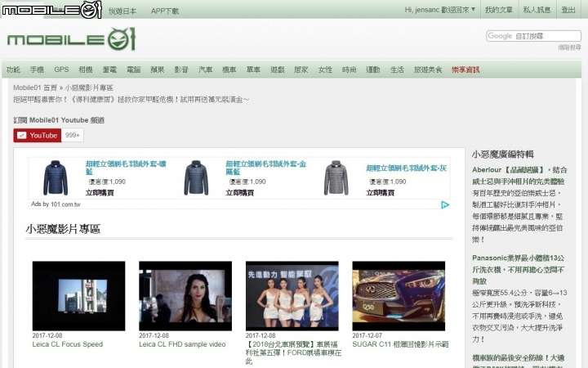The width and height of the screenshot is (588, 368).
Task: Click the AdChoices triangle icon in ad banner
Action: click(x=445, y=204)
